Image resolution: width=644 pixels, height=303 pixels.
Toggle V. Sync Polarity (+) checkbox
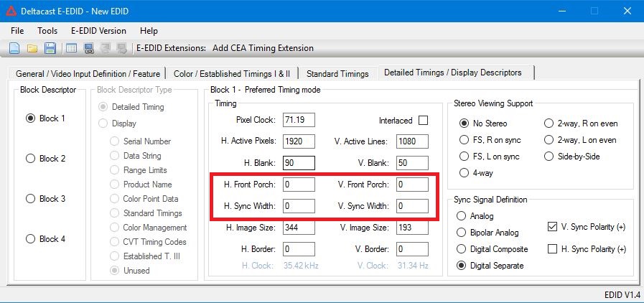[x=553, y=227]
